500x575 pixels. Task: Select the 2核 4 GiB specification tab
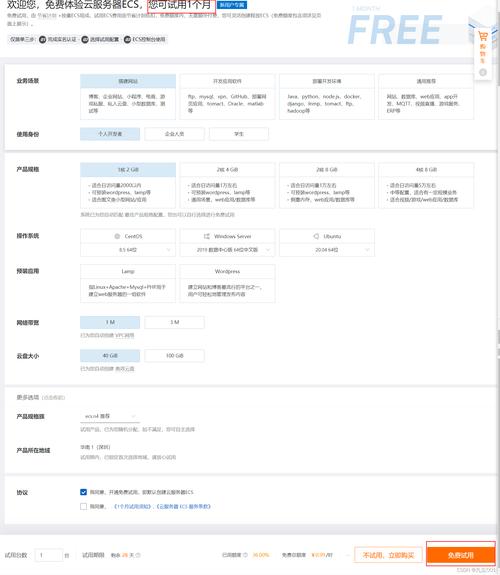pos(227,169)
